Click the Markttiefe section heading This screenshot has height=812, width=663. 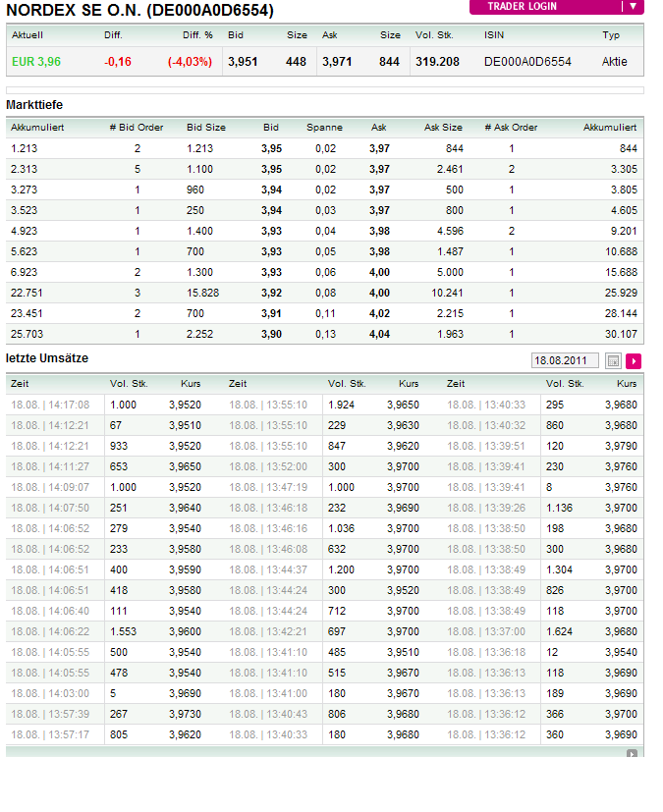pos(35,104)
